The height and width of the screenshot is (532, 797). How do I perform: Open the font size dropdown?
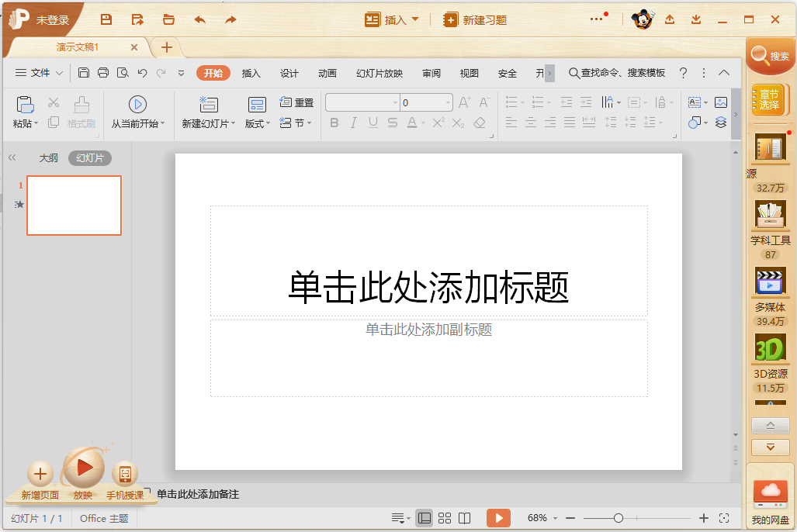pyautogui.click(x=449, y=101)
